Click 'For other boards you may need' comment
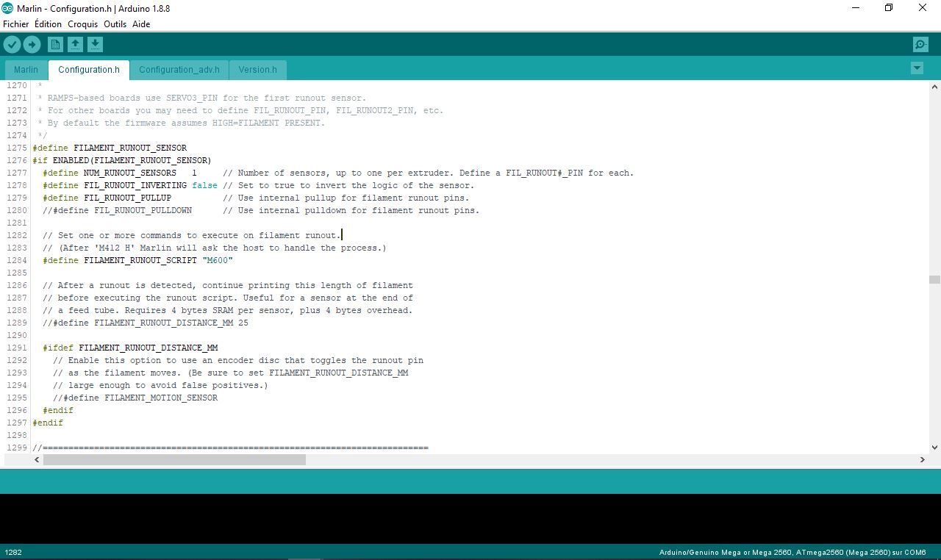The image size is (941, 560). tap(240, 110)
